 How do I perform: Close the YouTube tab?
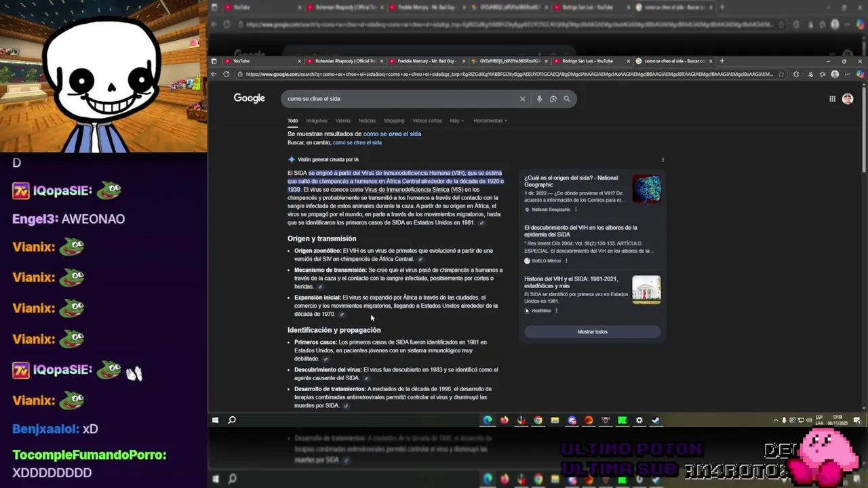coord(299,61)
